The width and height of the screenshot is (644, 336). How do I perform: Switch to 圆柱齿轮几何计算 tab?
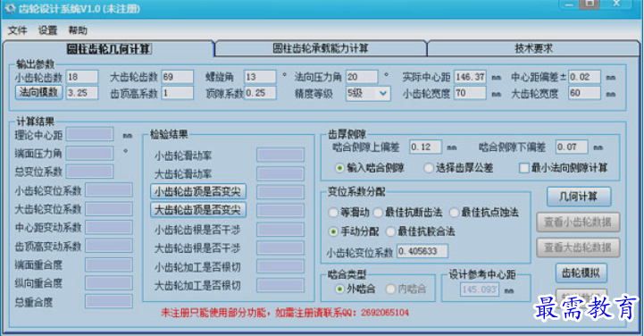tap(109, 49)
